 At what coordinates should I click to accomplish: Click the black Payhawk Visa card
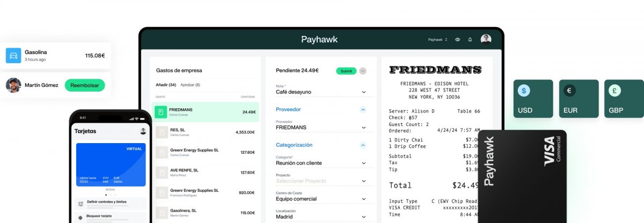(x=522, y=176)
